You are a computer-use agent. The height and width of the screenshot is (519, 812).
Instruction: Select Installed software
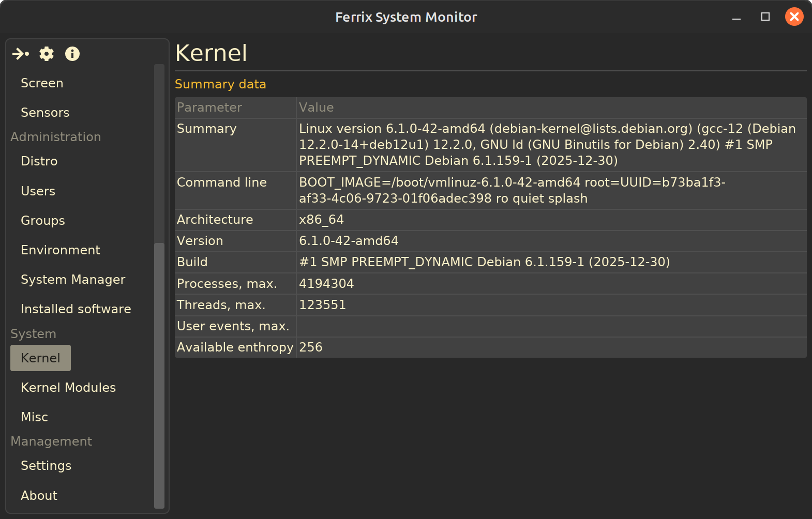tap(76, 309)
